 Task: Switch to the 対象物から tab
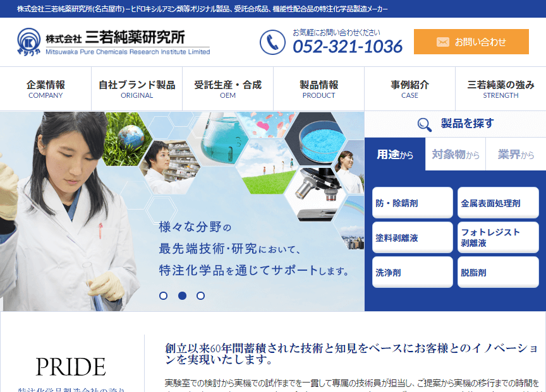pyautogui.click(x=456, y=155)
